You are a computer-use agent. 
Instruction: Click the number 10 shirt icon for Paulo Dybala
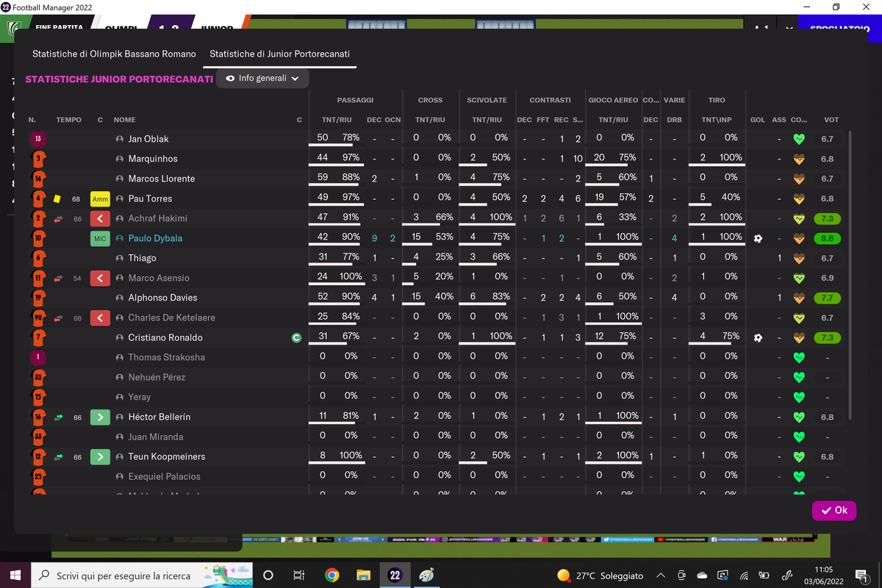pos(38,238)
